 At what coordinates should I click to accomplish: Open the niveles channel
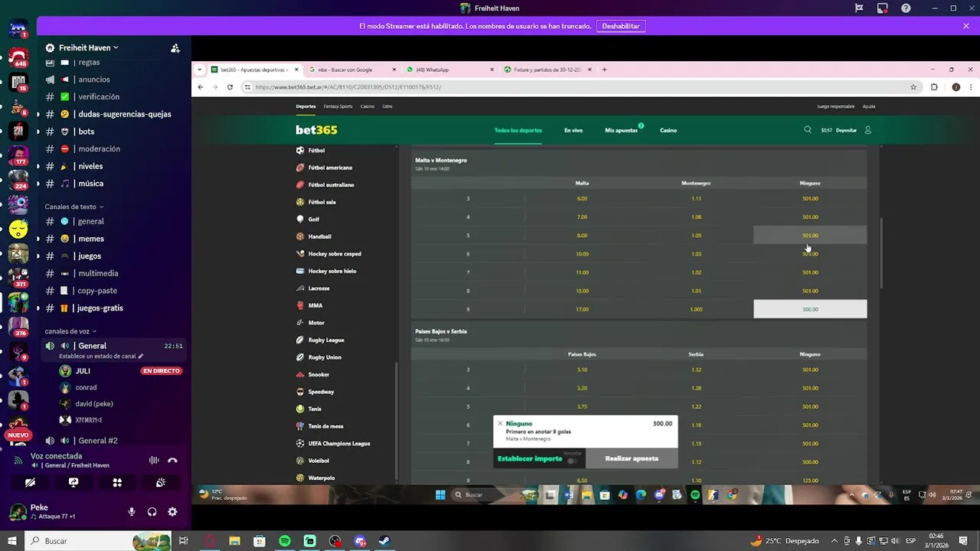pyautogui.click(x=111, y=166)
